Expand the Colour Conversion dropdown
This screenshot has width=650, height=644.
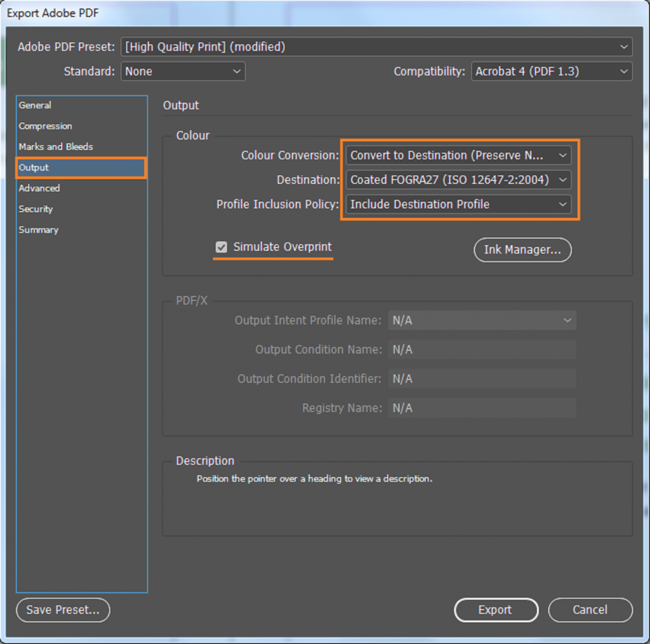tap(458, 156)
